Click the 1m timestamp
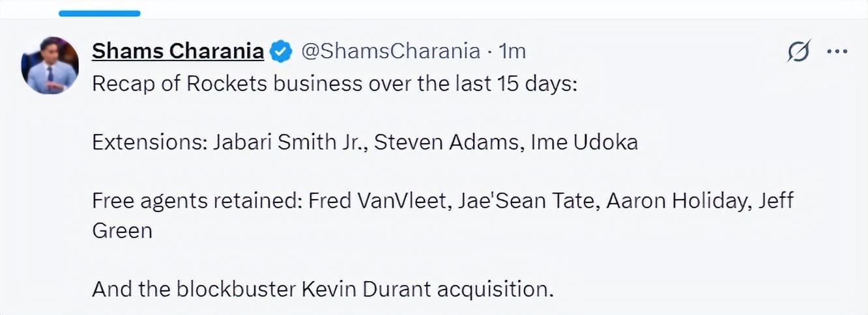The height and width of the screenshot is (315, 868). [x=512, y=51]
